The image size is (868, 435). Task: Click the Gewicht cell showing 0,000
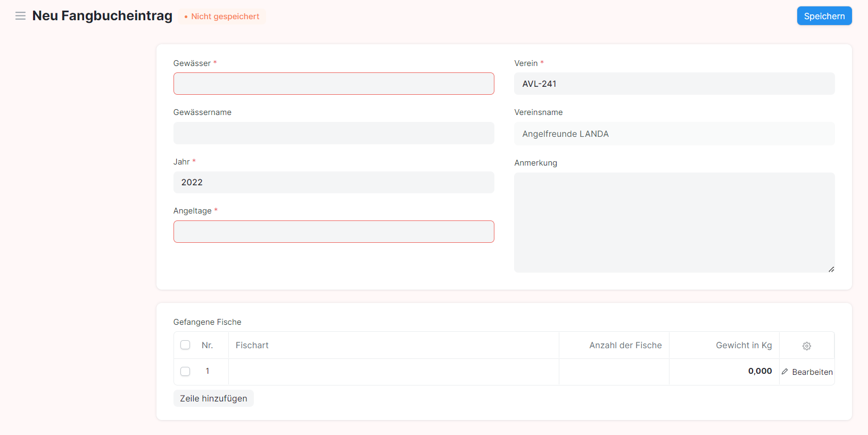pos(724,372)
